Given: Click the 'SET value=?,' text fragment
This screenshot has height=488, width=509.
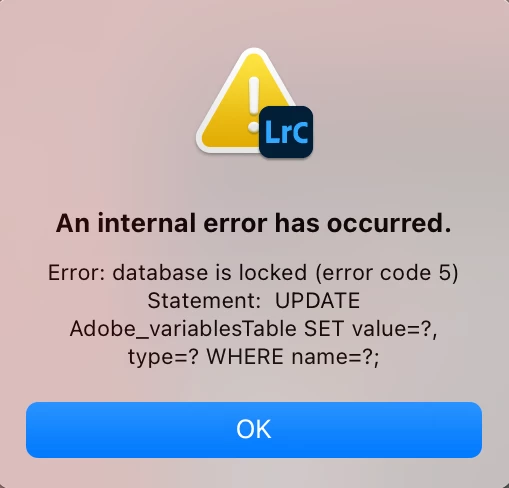Looking at the screenshot, I should pyautogui.click(x=371, y=329).
